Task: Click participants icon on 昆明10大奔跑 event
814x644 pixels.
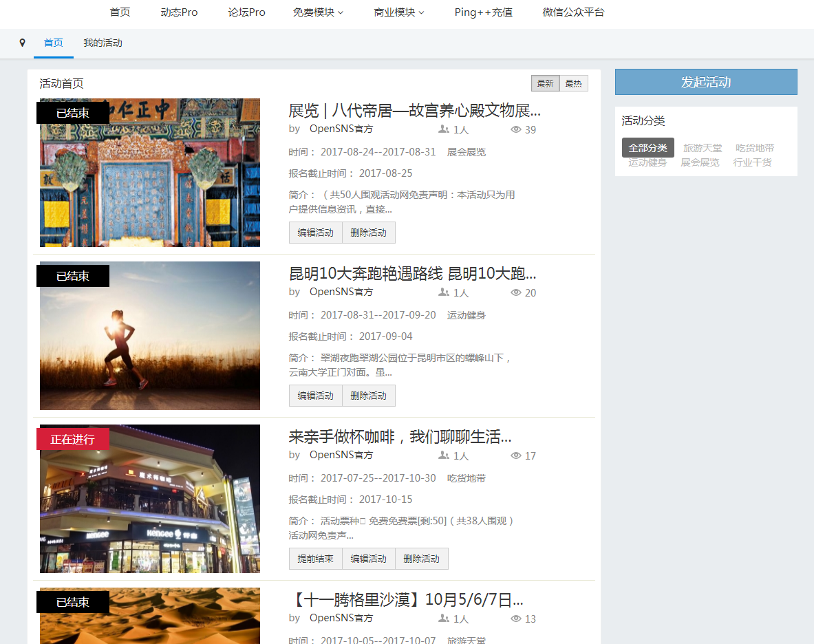Action: tap(444, 292)
